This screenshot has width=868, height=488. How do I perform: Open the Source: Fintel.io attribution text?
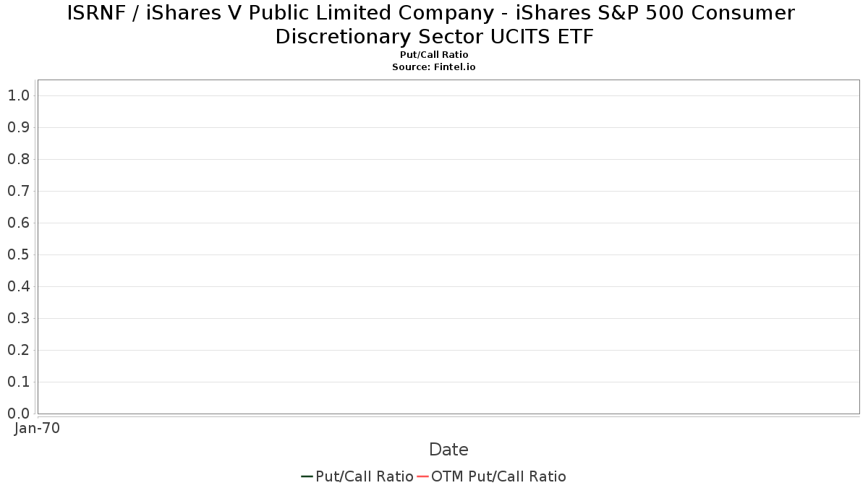click(x=434, y=67)
